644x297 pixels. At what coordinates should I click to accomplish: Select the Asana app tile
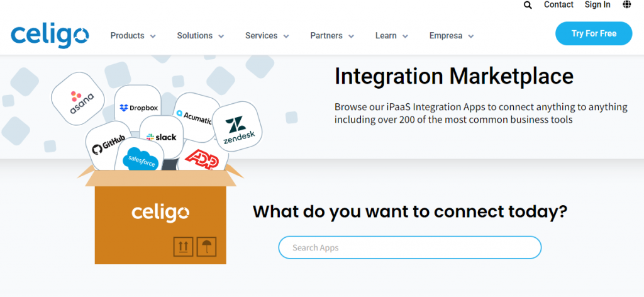click(77, 99)
